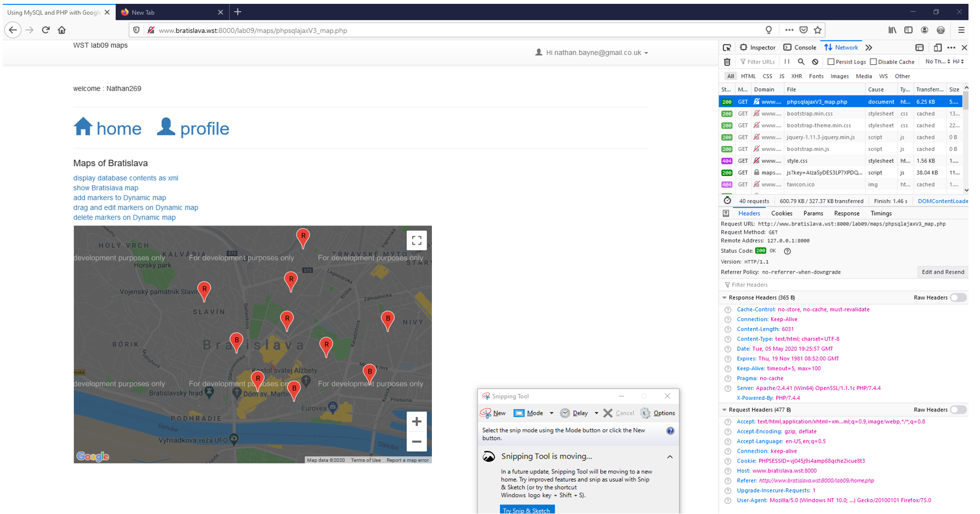
Task: Pause network recording in DevTools
Action: [x=787, y=62]
